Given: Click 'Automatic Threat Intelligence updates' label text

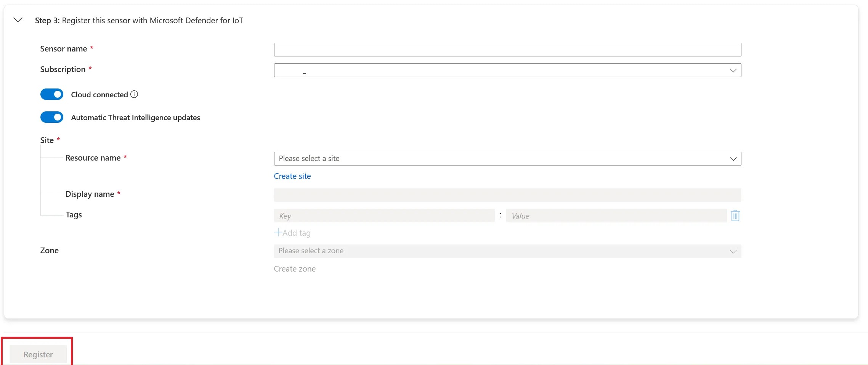Looking at the screenshot, I should (136, 117).
